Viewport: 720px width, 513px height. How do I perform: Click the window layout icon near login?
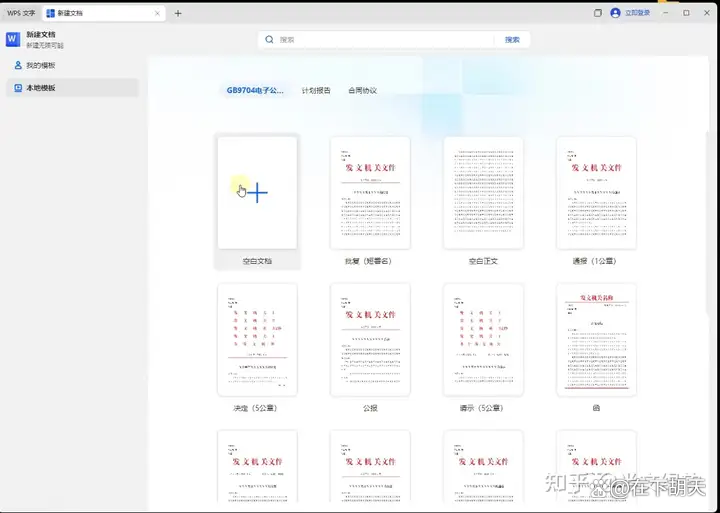point(598,13)
